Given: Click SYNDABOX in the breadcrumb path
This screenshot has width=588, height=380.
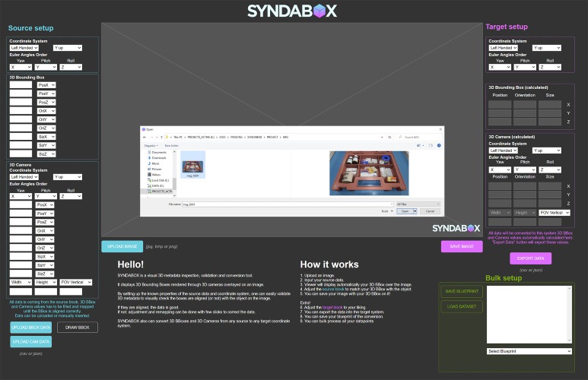Looking at the screenshot, I should pos(255,137).
